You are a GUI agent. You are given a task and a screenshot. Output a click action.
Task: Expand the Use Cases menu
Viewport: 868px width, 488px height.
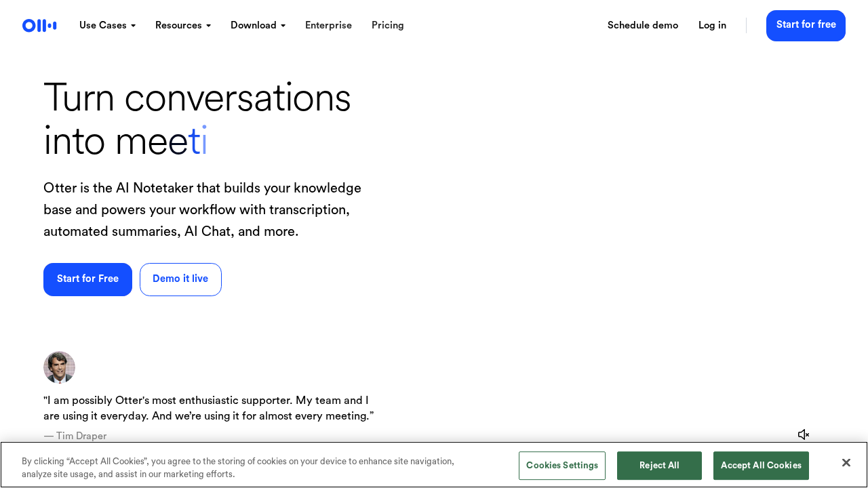(x=107, y=26)
